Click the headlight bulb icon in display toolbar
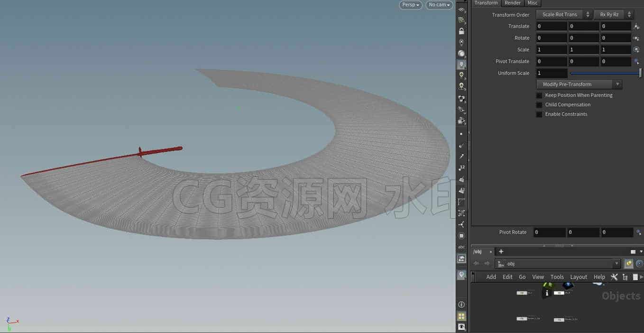Image resolution: width=644 pixels, height=333 pixels. [461, 65]
